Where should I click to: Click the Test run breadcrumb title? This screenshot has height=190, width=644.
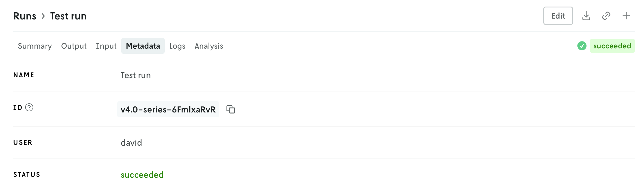click(68, 16)
